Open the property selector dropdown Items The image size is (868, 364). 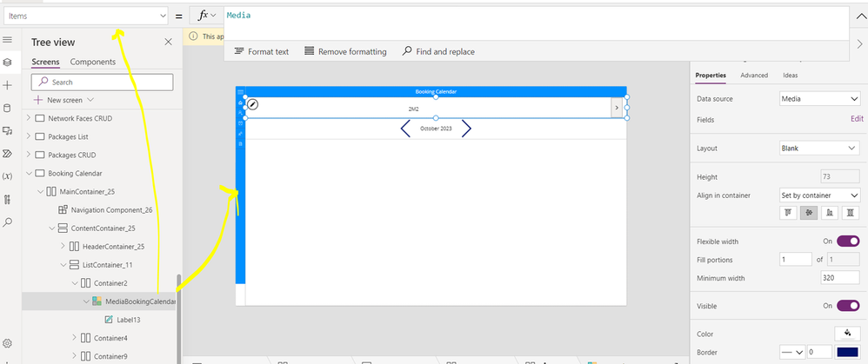86,16
